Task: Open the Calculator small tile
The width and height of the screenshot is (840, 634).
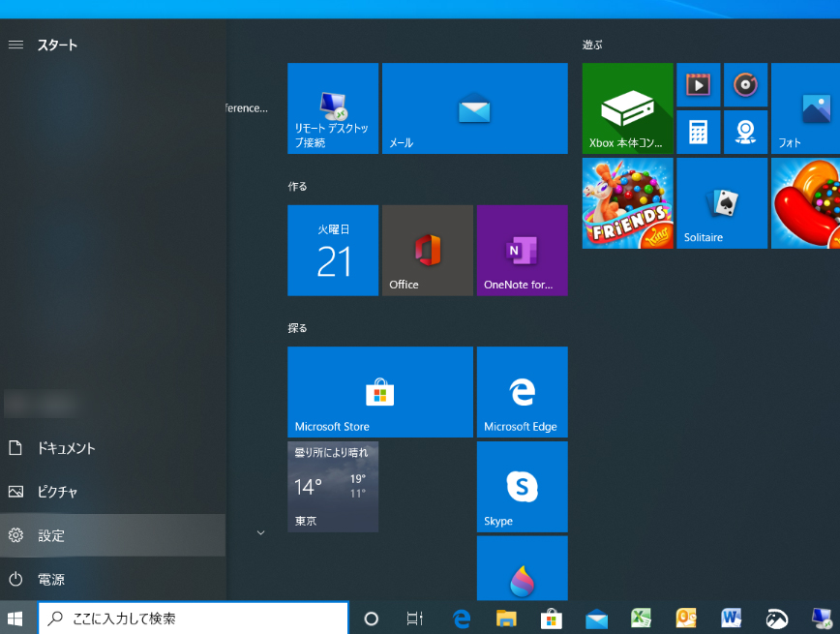Action: [698, 132]
